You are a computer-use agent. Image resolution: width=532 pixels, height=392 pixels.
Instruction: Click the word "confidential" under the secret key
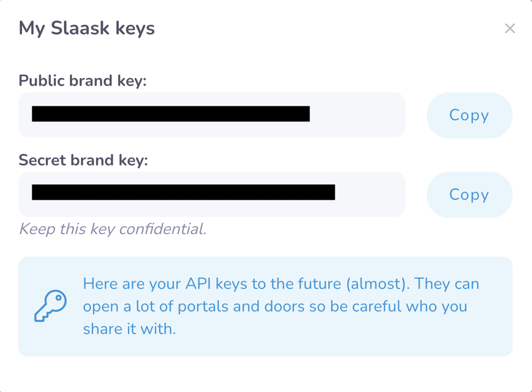click(162, 229)
